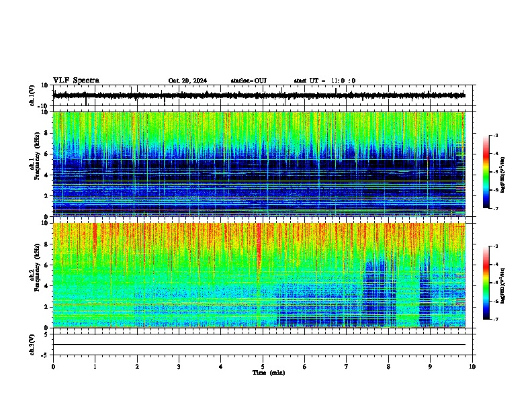Click the ch.2 spectrogram color scale bar
The width and height of the screenshot is (532, 411).
point(486,283)
